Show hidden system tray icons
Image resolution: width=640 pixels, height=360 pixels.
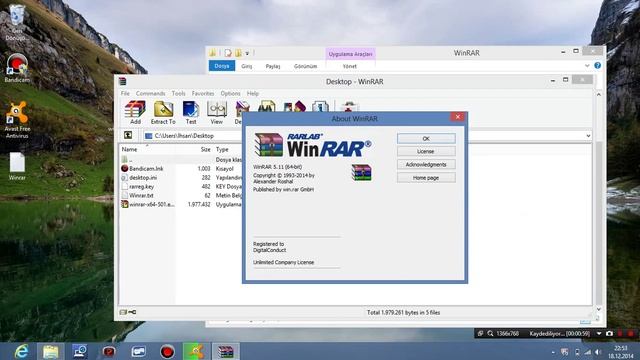pos(553,352)
